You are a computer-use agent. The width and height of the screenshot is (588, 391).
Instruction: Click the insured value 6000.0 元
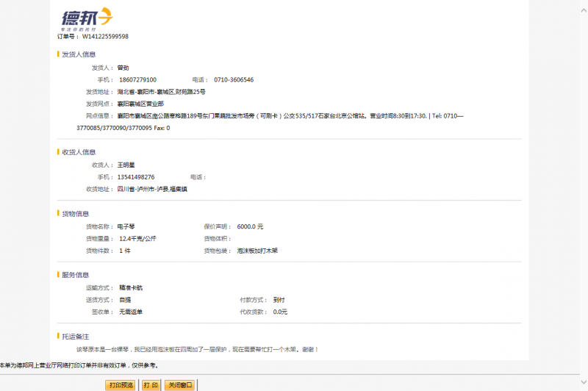pyautogui.click(x=250, y=226)
